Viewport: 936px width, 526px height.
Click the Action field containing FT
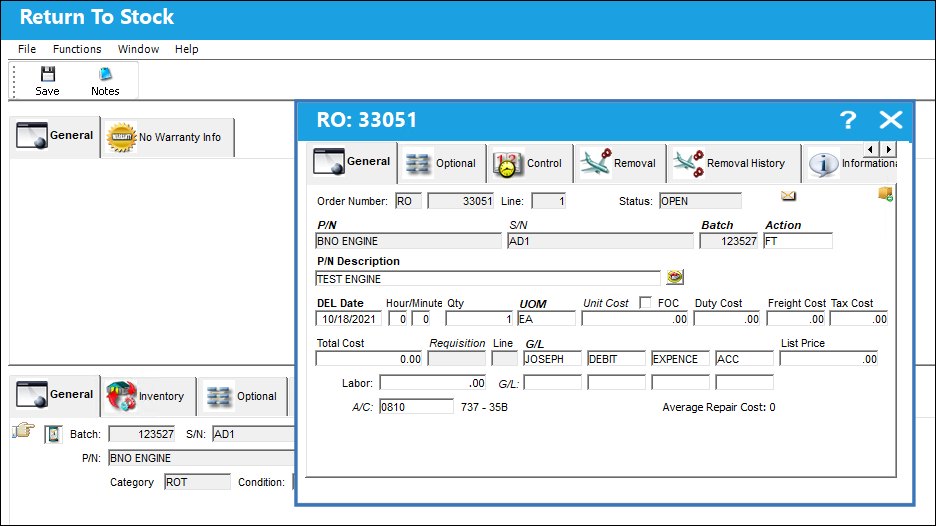coord(798,241)
